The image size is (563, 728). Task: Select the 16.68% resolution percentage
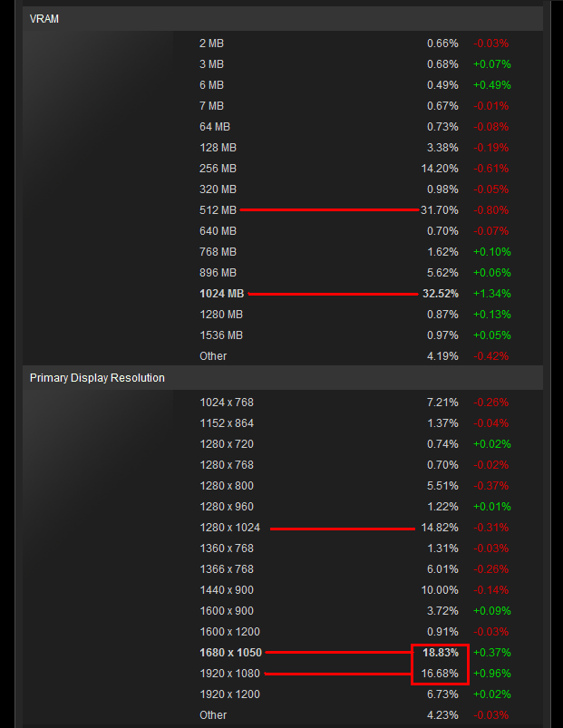(440, 674)
